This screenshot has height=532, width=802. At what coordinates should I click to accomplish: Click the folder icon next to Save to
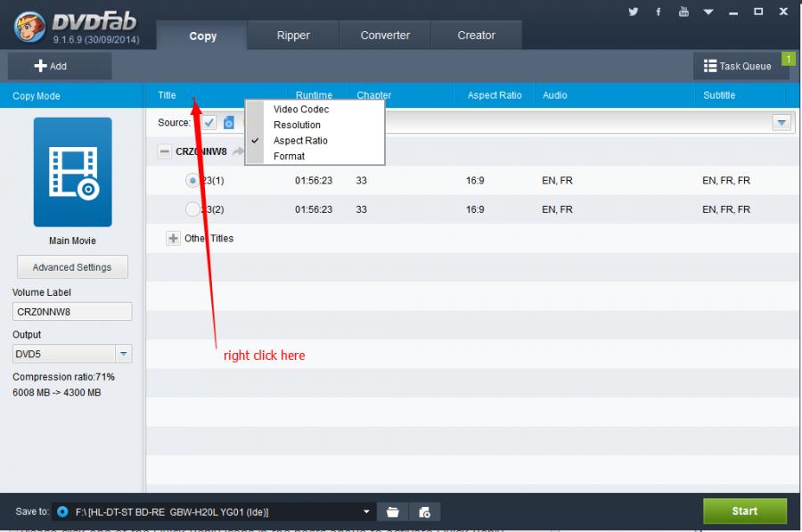coord(392,512)
